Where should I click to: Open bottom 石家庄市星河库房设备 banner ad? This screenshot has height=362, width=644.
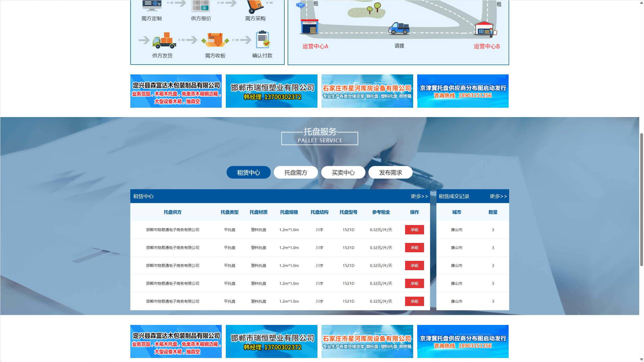367,341
